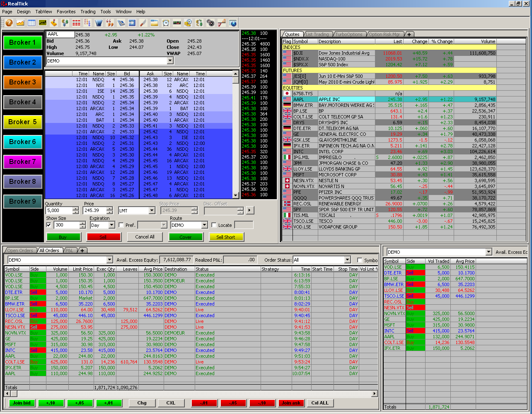Screen dimensions: 532x414
Task: Open the account dropdown under AAPL volume
Action: click(170, 61)
